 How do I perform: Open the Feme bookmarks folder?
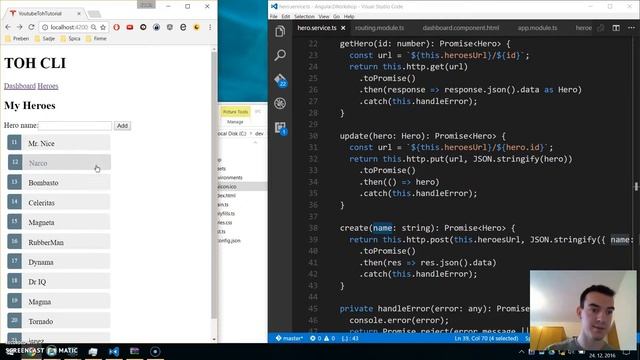coord(96,38)
